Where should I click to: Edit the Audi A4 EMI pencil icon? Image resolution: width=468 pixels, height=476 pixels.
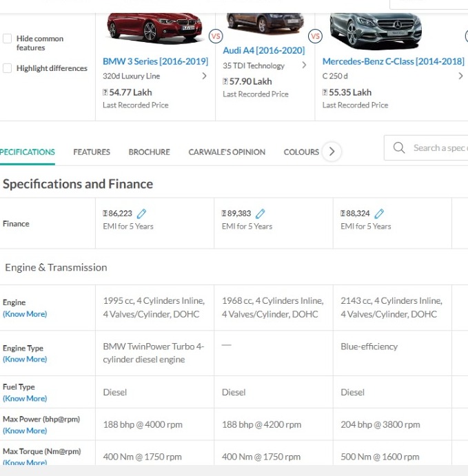[x=261, y=214]
